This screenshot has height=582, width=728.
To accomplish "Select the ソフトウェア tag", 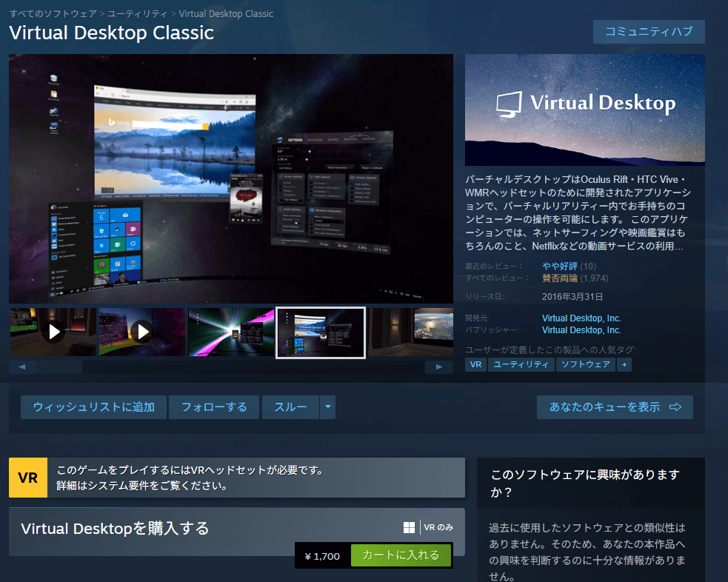I will pyautogui.click(x=586, y=364).
